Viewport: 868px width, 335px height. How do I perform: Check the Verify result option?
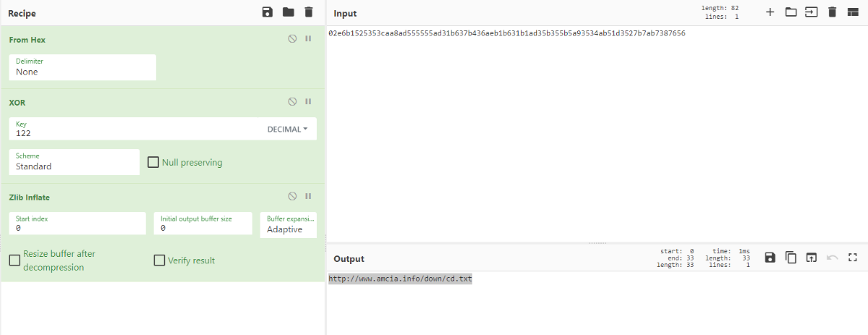(x=159, y=260)
